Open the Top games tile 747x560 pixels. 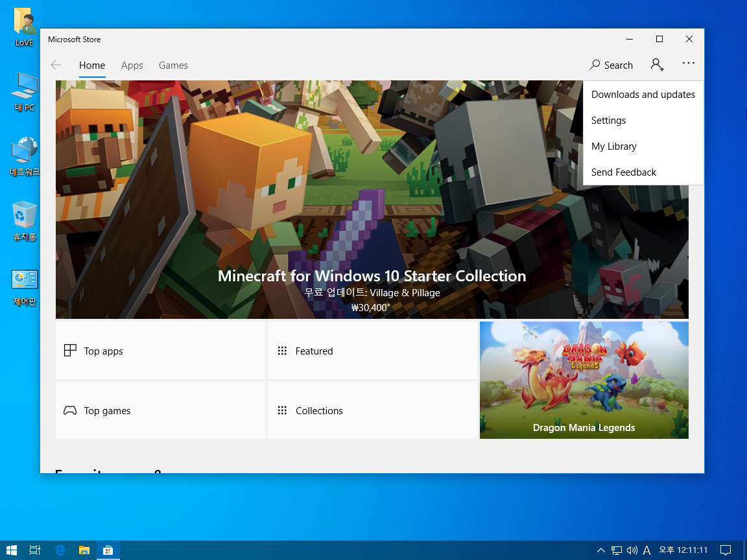(161, 410)
